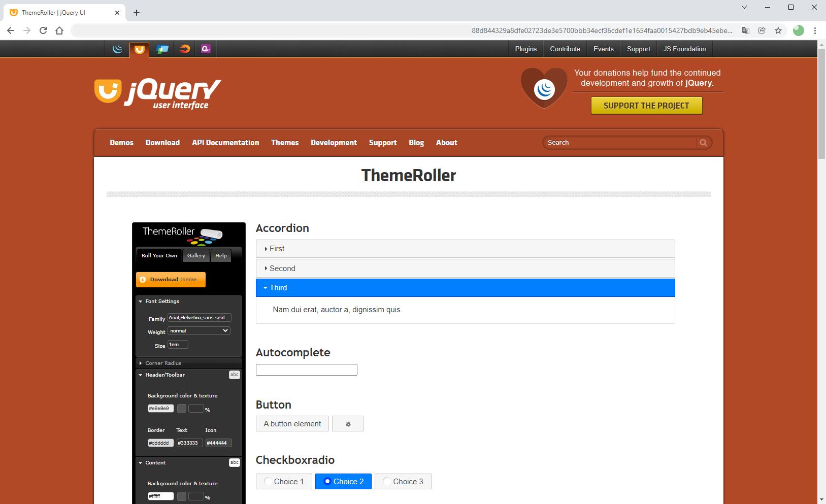Pick the Header icon color #444444 field
This screenshot has width=826, height=504.
tap(218, 443)
